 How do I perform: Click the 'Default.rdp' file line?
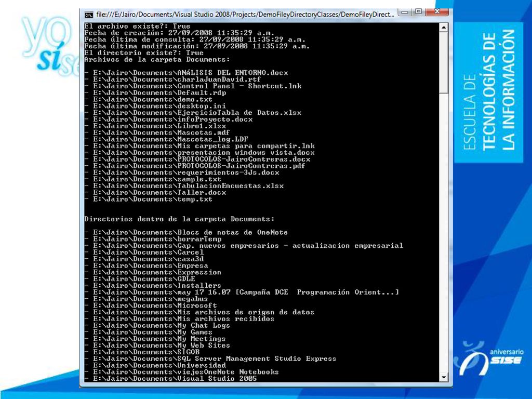coord(155,92)
